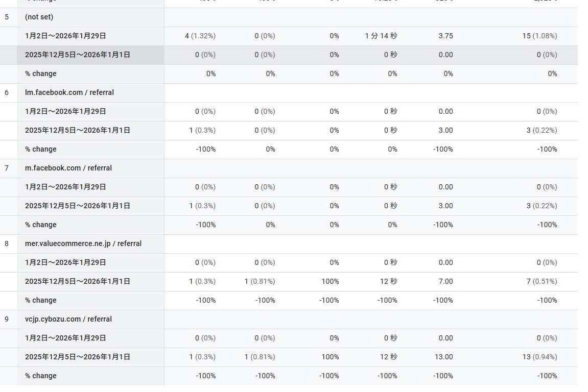Click row number 8 index
The height and width of the screenshot is (392, 588).
pyautogui.click(x=7, y=243)
